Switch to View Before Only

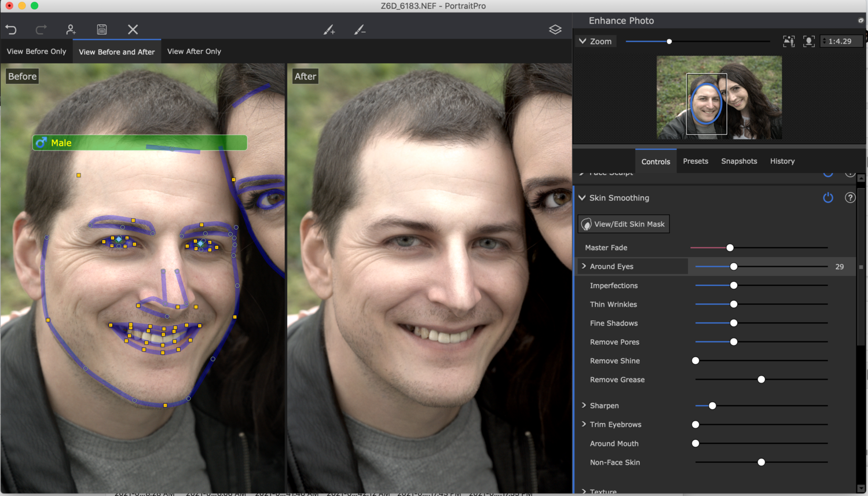pyautogui.click(x=36, y=52)
